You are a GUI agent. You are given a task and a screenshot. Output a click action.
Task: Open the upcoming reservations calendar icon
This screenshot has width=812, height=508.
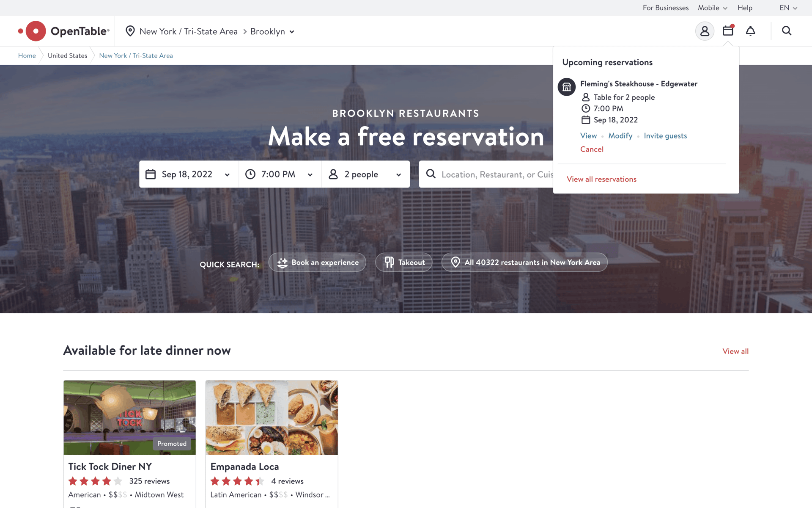(x=728, y=30)
